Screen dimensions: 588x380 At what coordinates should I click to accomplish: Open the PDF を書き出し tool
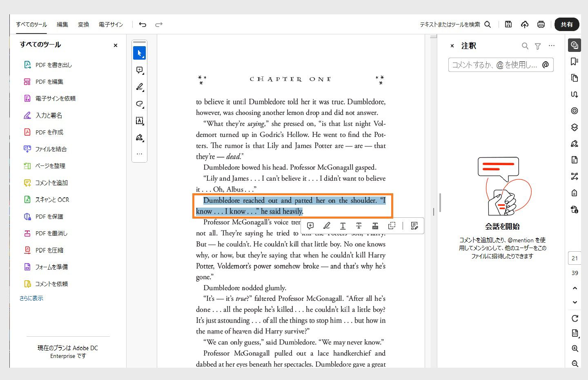coord(48,65)
